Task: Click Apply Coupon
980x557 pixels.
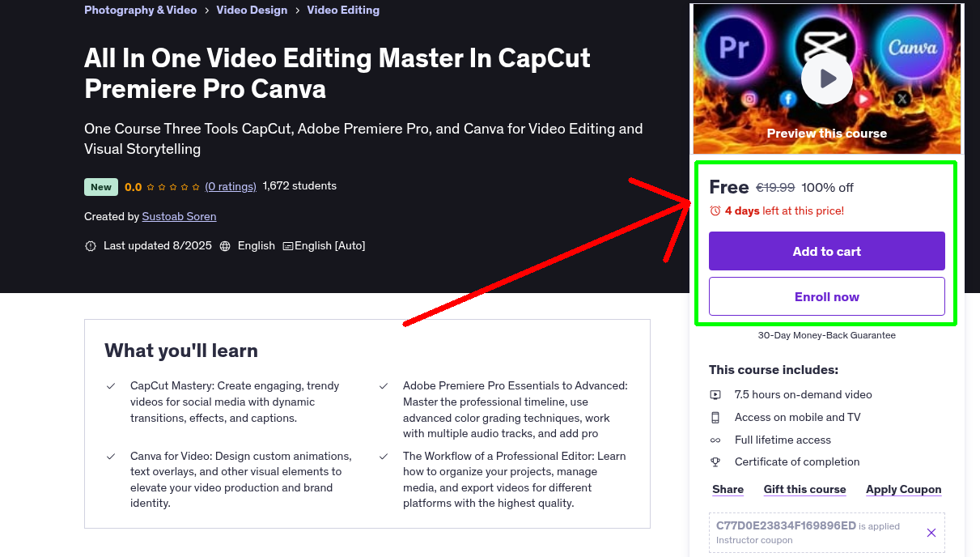Action: pos(903,489)
